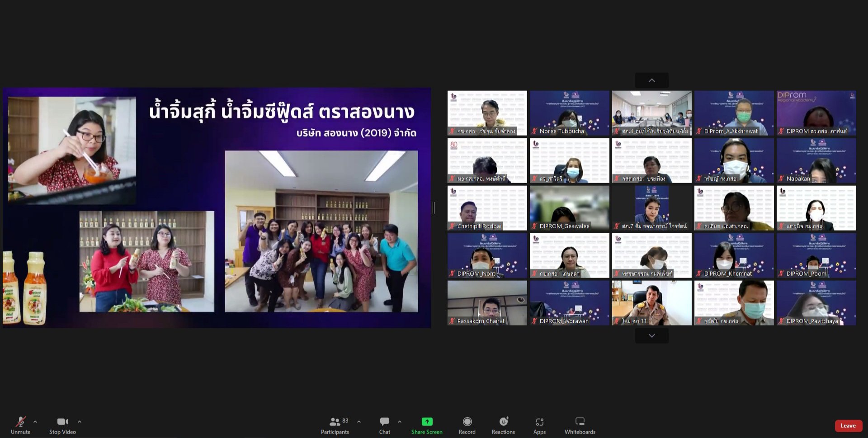
Task: Open the Participants panel
Action: pos(335,425)
